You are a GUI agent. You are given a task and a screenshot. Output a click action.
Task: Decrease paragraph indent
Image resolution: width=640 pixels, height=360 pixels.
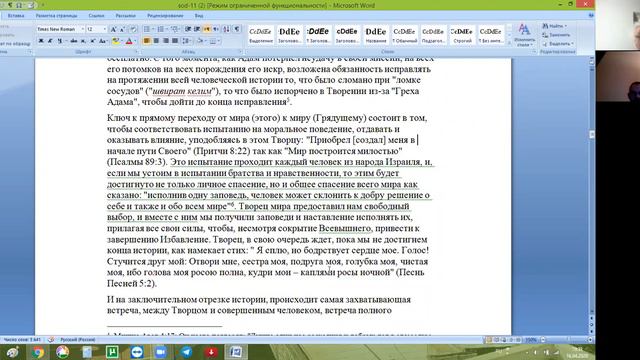(188, 29)
